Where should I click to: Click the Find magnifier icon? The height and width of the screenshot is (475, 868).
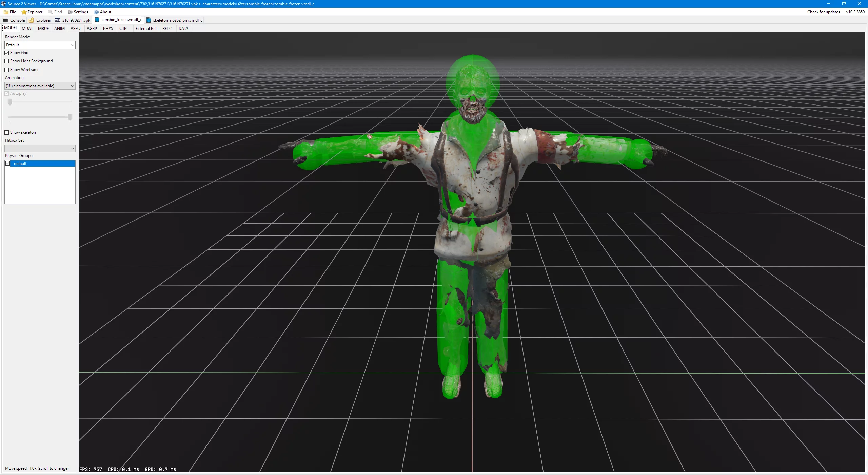point(51,12)
